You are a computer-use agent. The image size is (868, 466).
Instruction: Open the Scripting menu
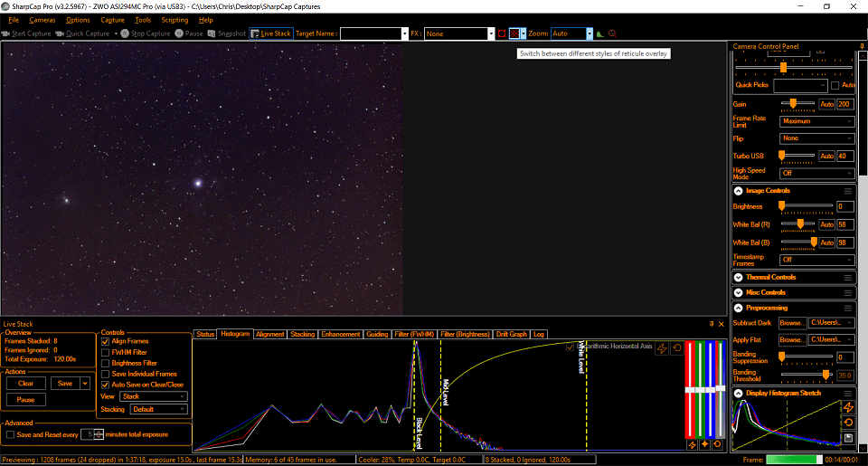(x=175, y=20)
